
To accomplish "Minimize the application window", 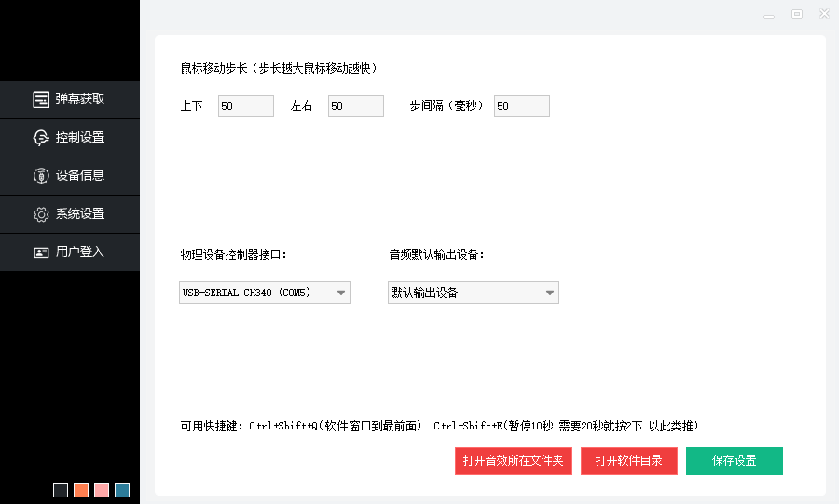I will click(769, 15).
